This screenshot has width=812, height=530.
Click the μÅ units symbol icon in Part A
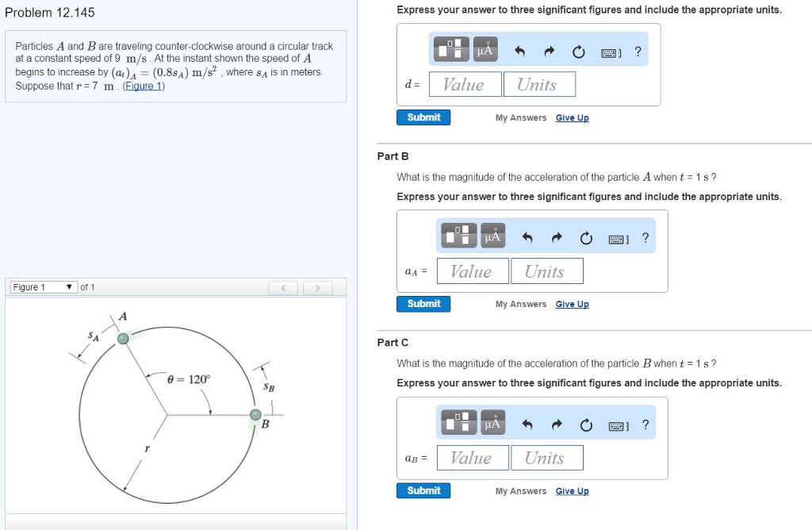click(x=485, y=48)
